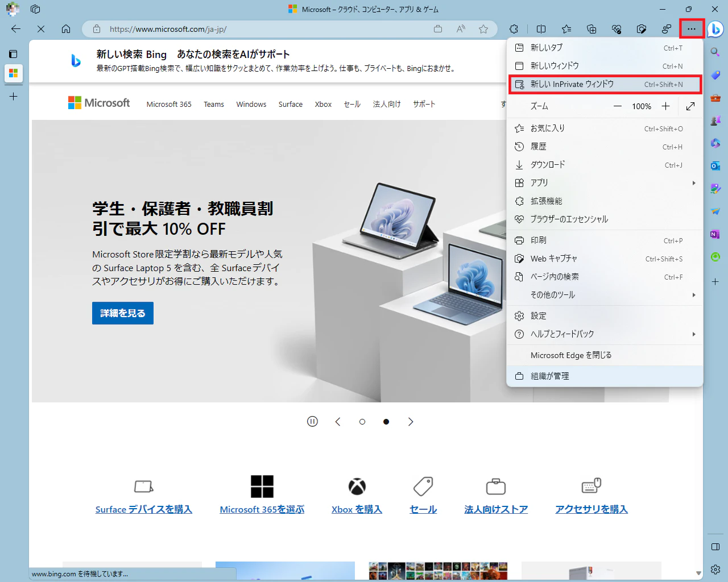Open sidebar settings gear icon

[x=715, y=569]
